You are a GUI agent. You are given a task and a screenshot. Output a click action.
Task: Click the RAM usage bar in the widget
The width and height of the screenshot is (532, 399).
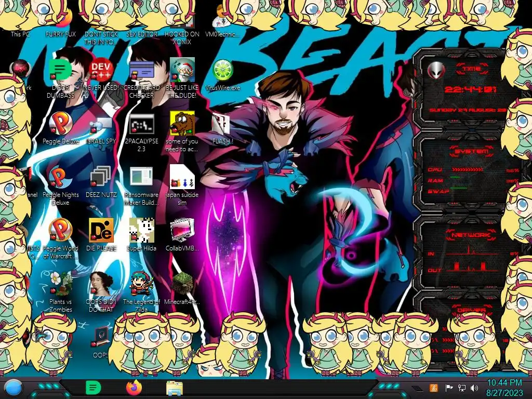click(455, 178)
